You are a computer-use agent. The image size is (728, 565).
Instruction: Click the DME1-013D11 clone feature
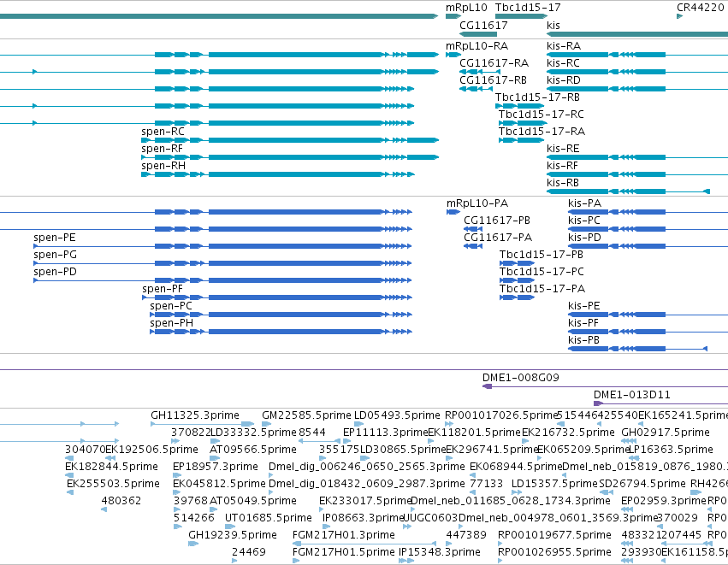[632, 395]
